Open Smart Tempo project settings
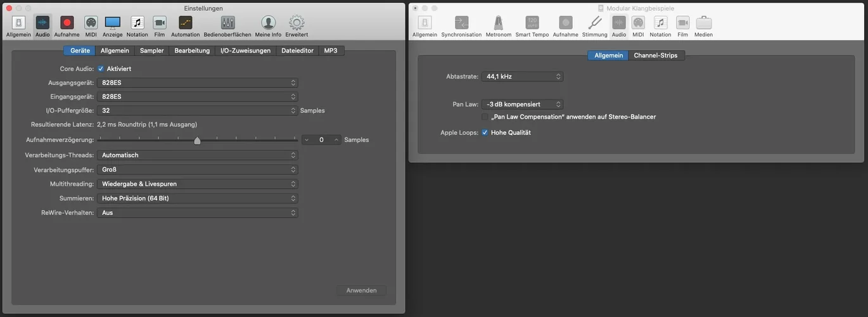The image size is (868, 317). 532,26
